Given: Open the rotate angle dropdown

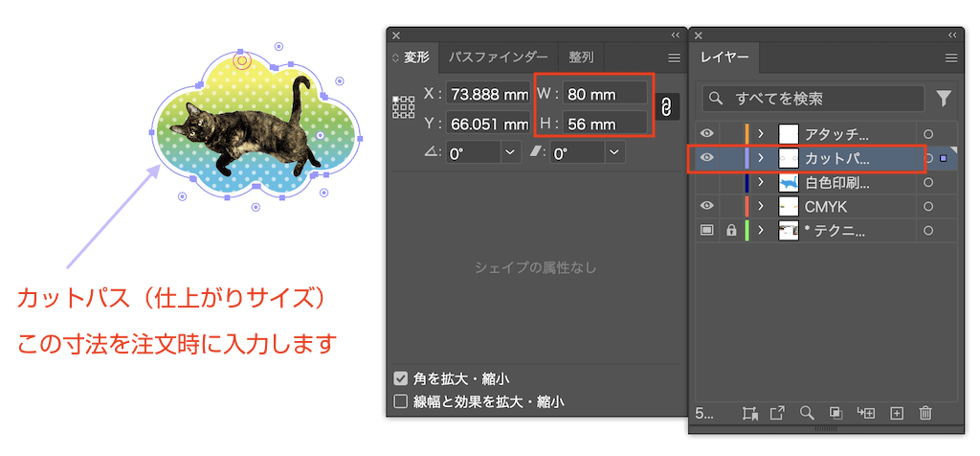Looking at the screenshot, I should tap(511, 152).
